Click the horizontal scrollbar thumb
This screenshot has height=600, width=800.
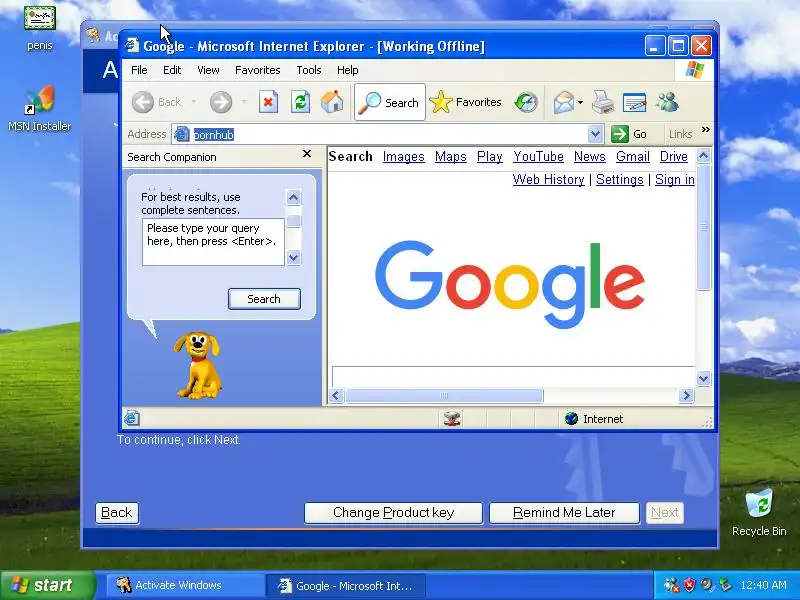tap(444, 395)
